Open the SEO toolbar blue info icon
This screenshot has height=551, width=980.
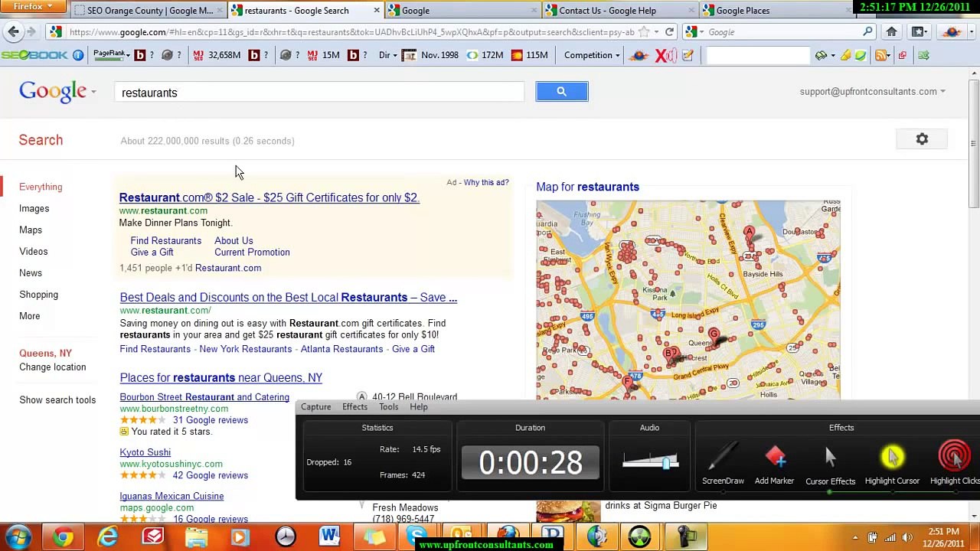[78, 55]
